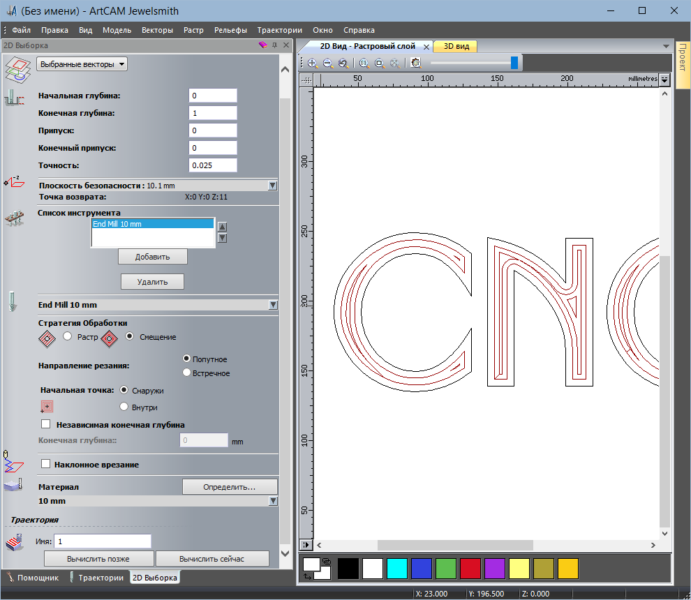Viewport: 691px width, 600px height.
Task: Click the Точность input field
Action: [213, 165]
